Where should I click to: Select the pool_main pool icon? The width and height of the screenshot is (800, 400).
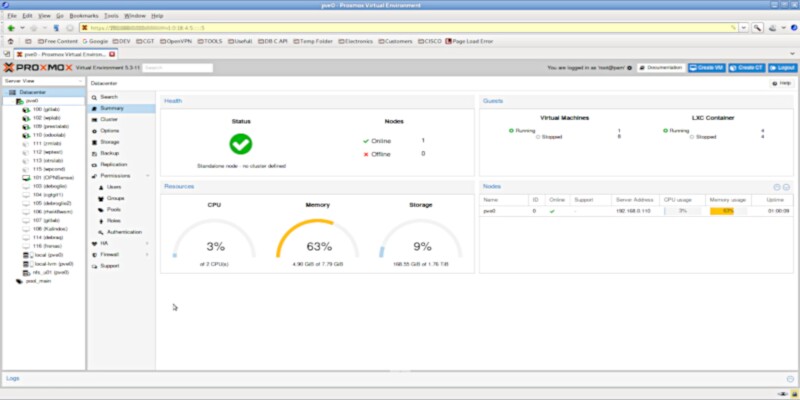(x=19, y=281)
